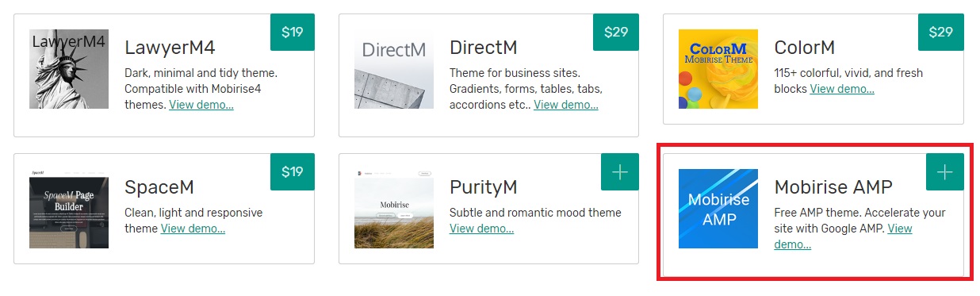Click the plus icon on PurityM card

(x=620, y=172)
